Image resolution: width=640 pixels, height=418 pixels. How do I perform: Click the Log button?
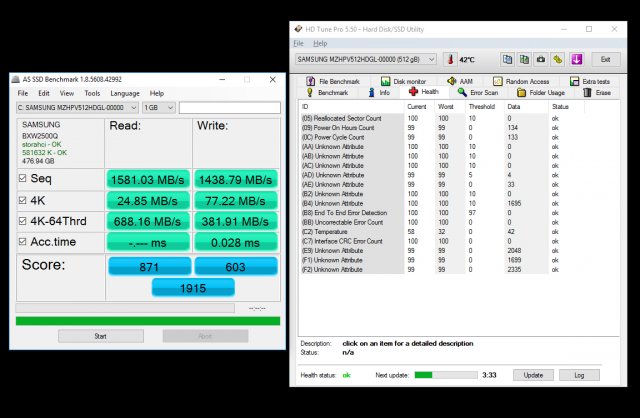pyautogui.click(x=580, y=375)
